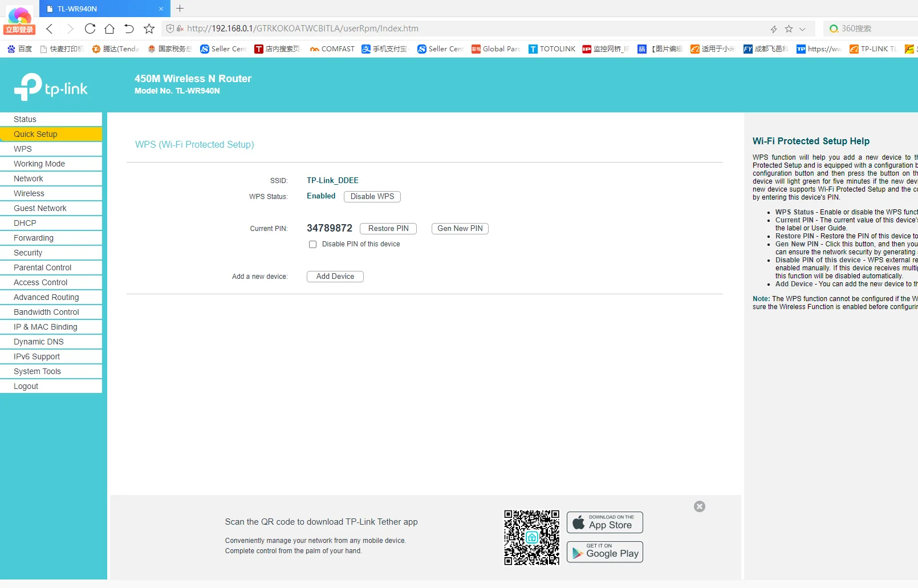Go to IP & MAC Binding
Viewport: 918px width, 588px height.
click(51, 327)
